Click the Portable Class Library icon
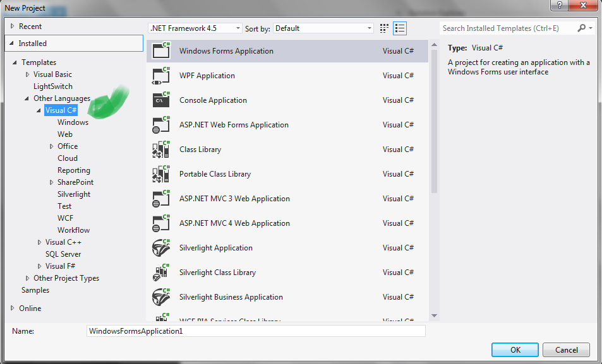602x364 pixels. [161, 173]
